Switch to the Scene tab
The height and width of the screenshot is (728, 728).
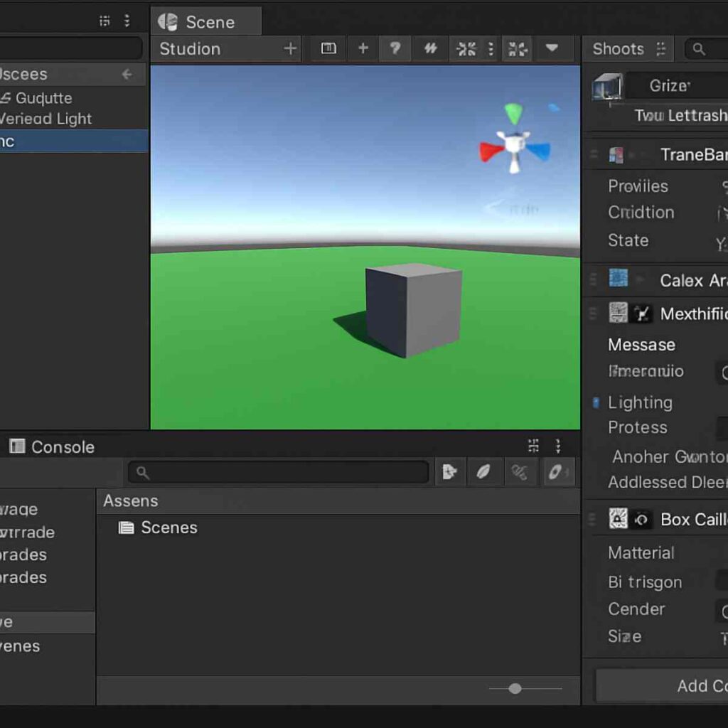click(205, 22)
